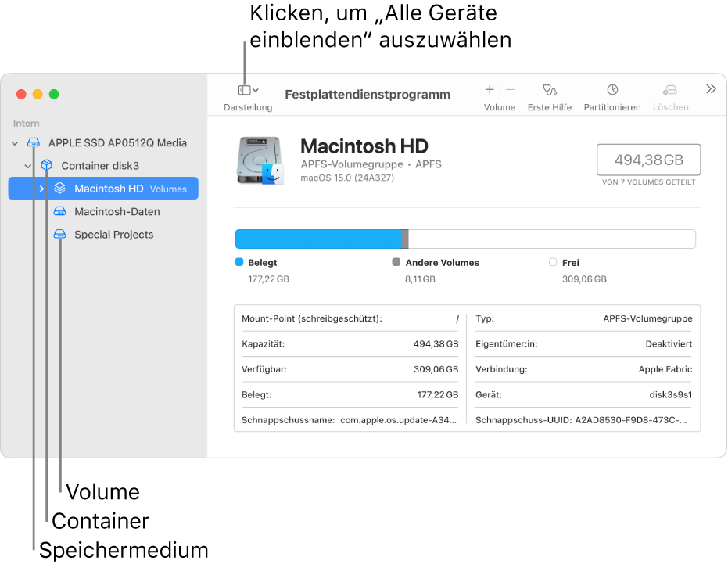Click the Macintosh HD layers icon
This screenshot has width=728, height=568.
[60, 188]
